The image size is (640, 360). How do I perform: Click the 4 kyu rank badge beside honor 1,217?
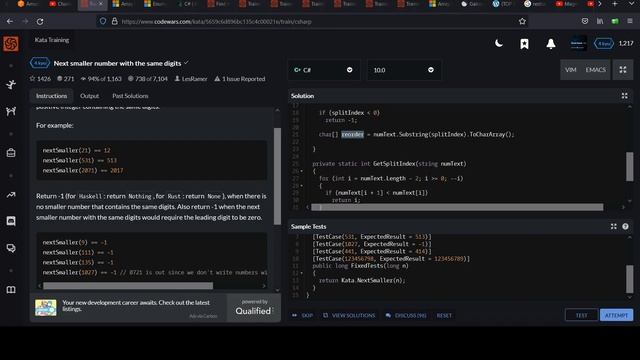604,43
